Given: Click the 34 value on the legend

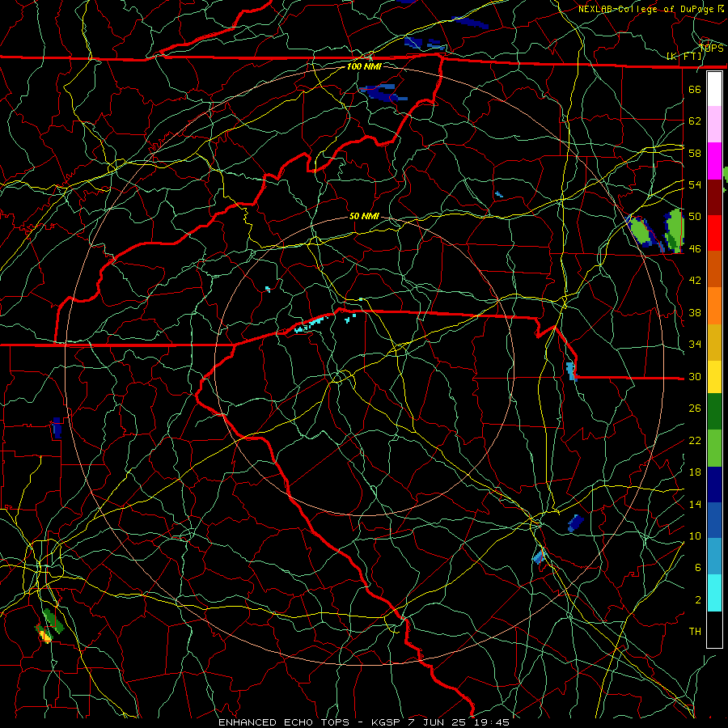Looking at the screenshot, I should coord(695,344).
